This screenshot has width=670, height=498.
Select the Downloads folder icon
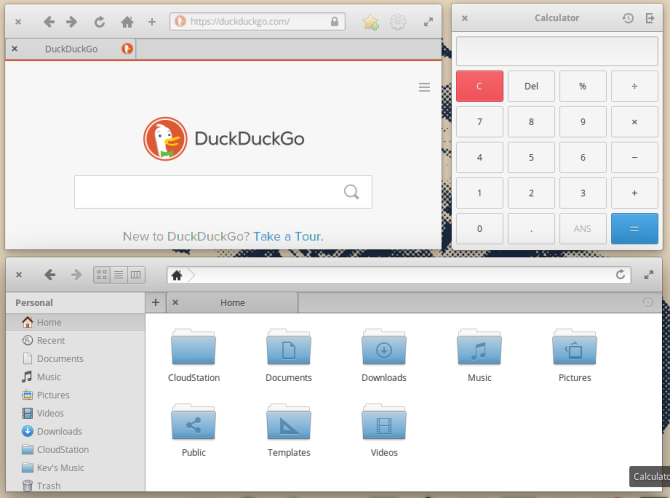pos(384,347)
